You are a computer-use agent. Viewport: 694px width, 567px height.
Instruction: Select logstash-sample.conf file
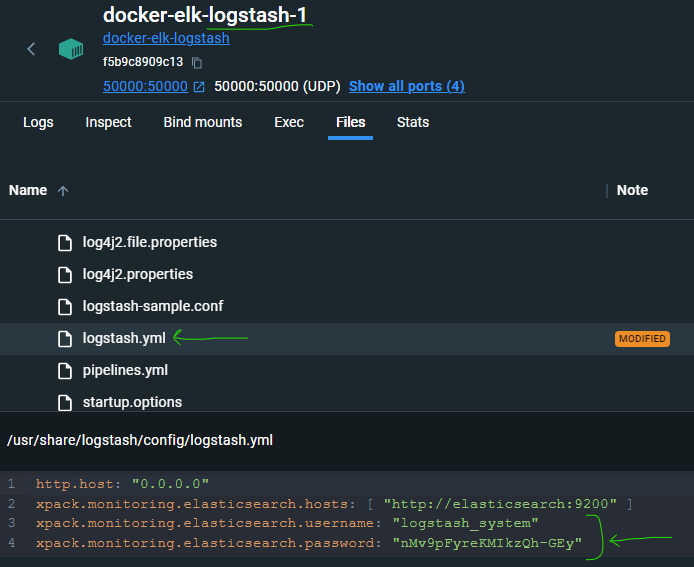tap(153, 306)
